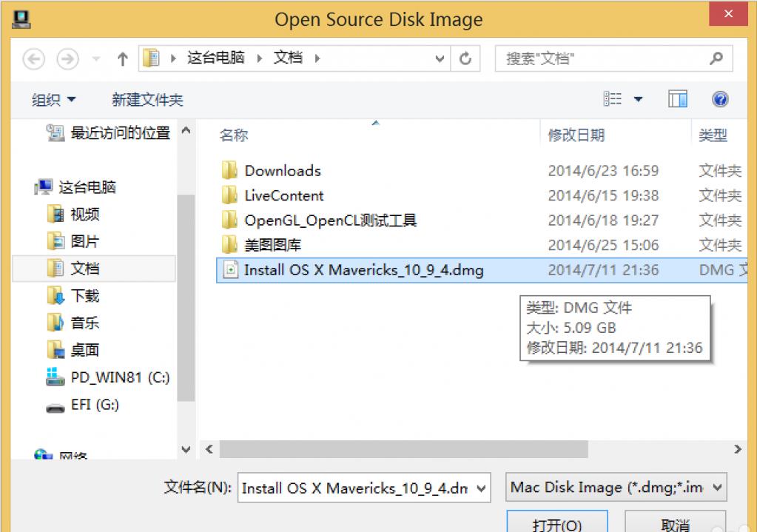Viewport: 757px width, 532px height.
Task: Click navigation pane scroll down arrow
Action: (x=186, y=449)
